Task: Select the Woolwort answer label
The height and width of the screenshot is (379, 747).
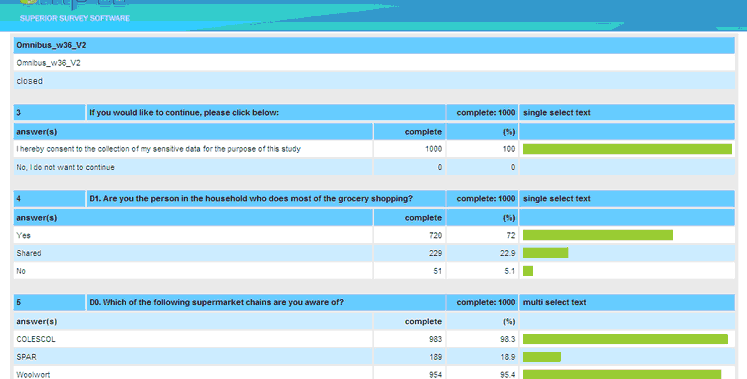Action: coord(33,375)
